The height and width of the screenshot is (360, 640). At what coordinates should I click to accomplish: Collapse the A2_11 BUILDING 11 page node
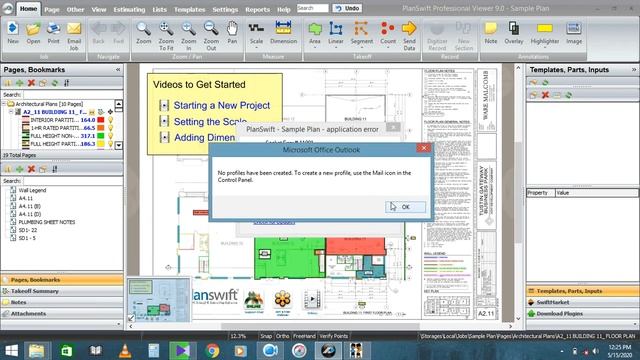pos(11,112)
